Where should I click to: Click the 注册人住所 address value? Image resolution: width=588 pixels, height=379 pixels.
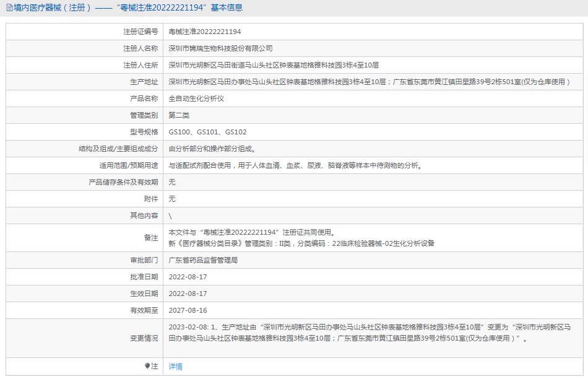pyautogui.click(x=273, y=65)
